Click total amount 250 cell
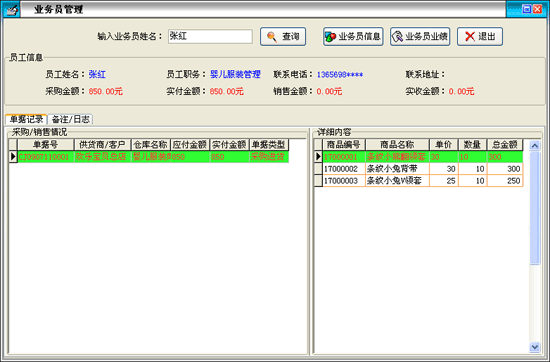The height and width of the screenshot is (362, 550). [505, 181]
